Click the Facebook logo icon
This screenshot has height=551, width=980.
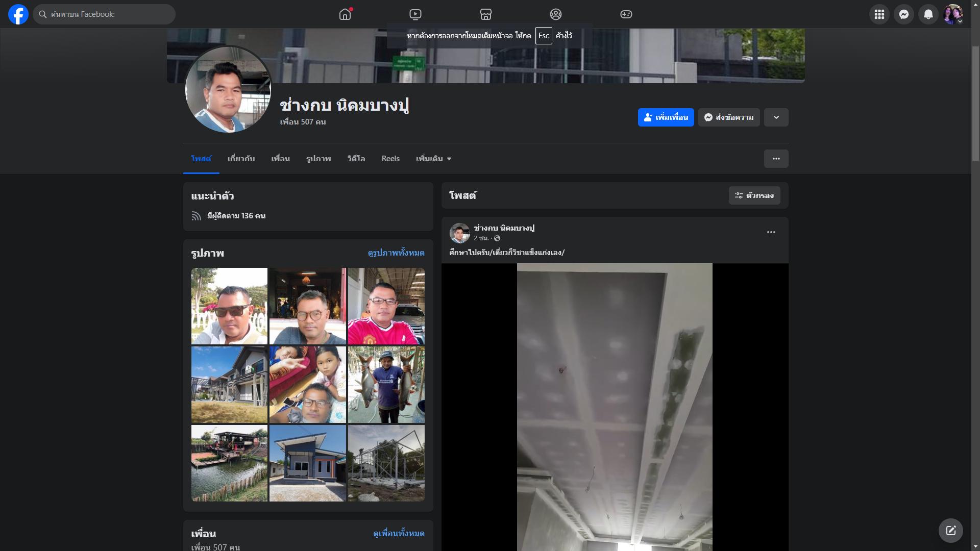[18, 14]
